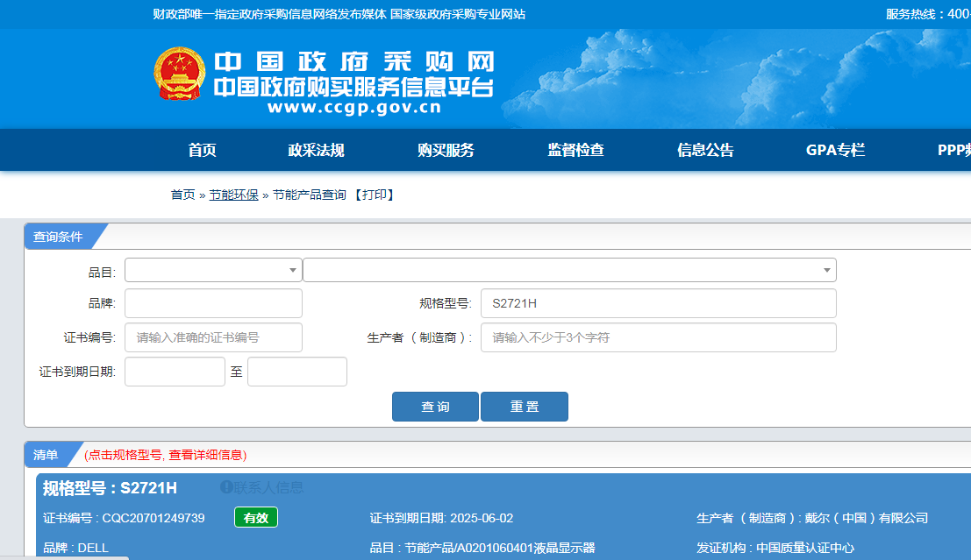This screenshot has width=971, height=560.
Task: Select the 清单 tab header
Action: tap(46, 455)
